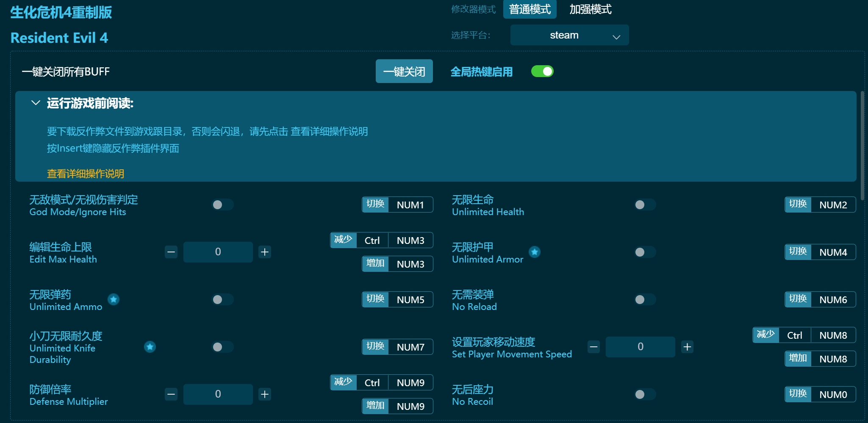Viewport: 868px width, 423px height.
Task: Click Unlimited Armor 切换 NUM4 hotkey button
Action: [x=820, y=252]
